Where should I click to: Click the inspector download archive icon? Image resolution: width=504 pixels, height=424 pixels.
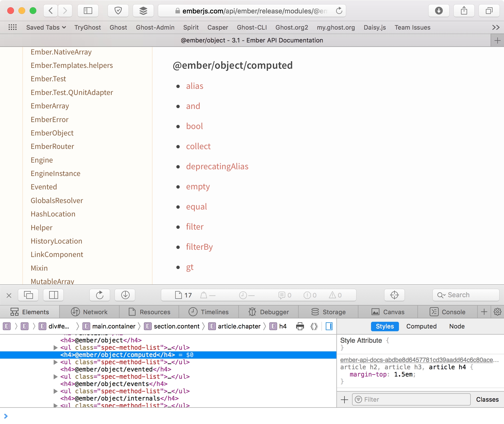125,295
